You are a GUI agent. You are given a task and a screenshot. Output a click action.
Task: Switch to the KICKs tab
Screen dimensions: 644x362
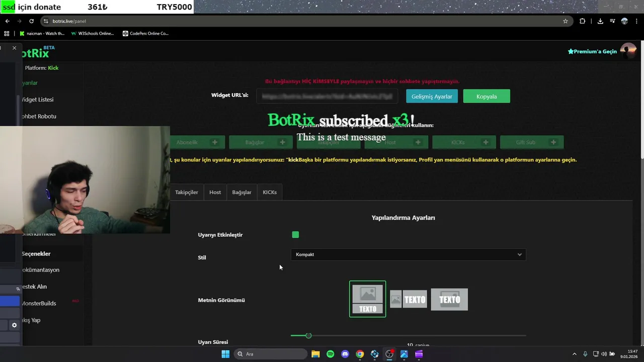[270, 192]
